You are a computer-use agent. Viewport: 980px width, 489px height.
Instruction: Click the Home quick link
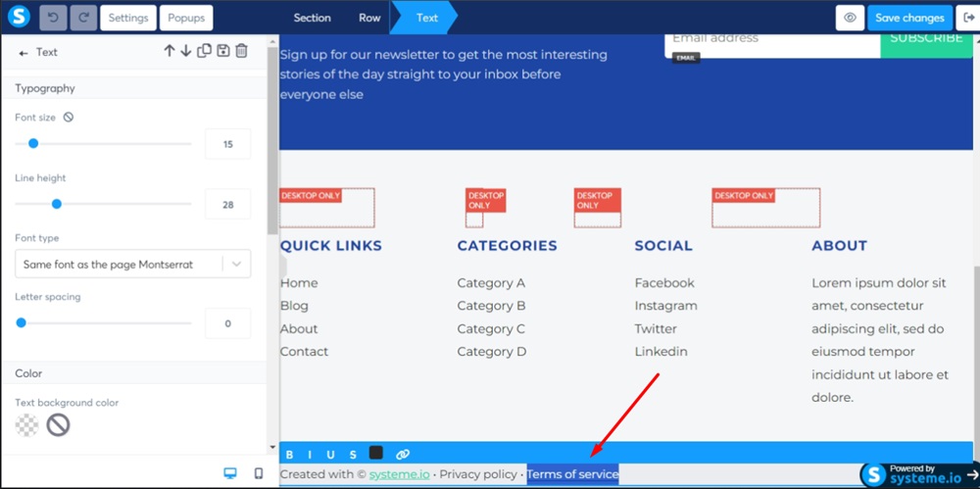tap(299, 283)
